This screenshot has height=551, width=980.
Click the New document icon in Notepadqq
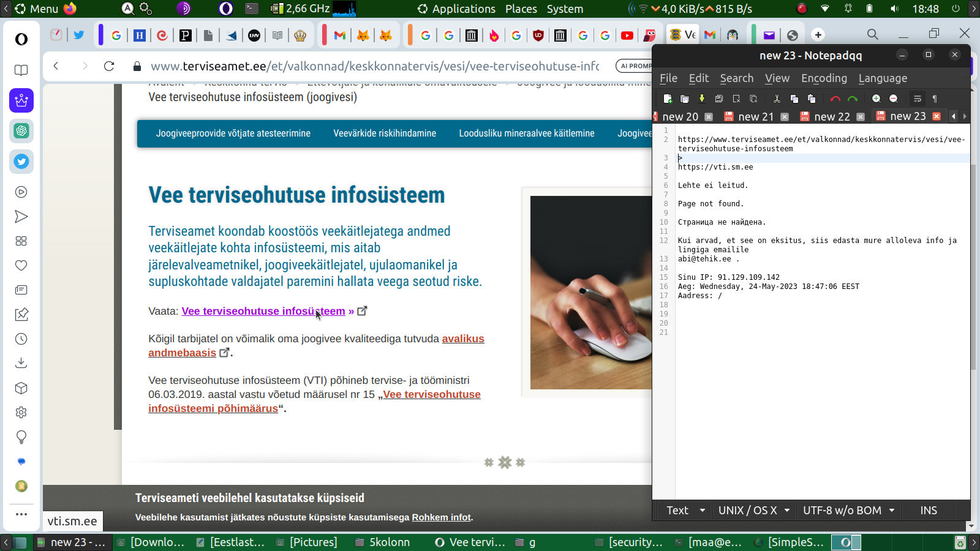coord(668,99)
